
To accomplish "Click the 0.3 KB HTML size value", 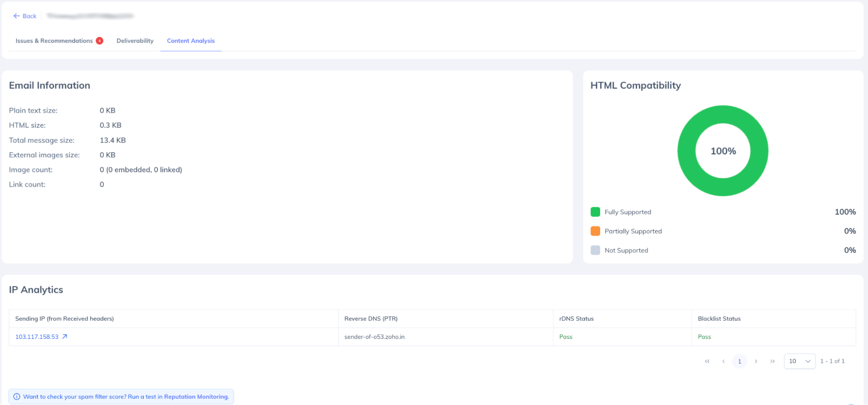I will pyautogui.click(x=111, y=125).
